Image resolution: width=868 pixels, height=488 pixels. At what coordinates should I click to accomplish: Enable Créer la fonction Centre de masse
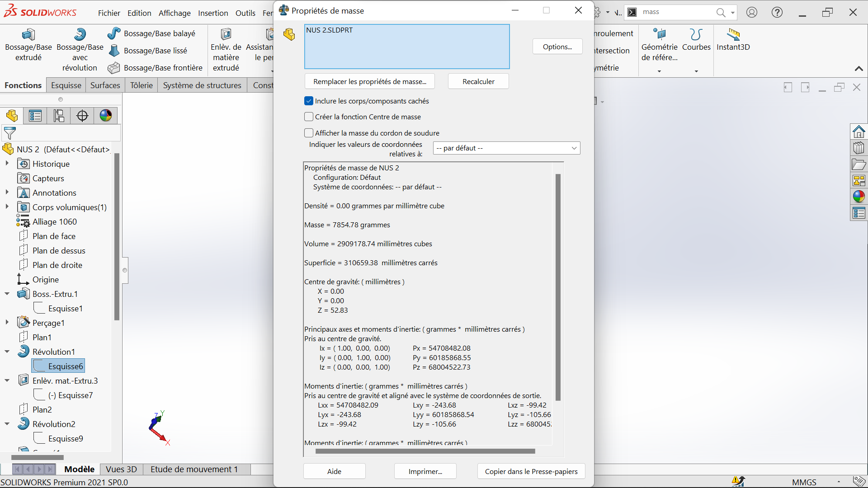[x=309, y=117]
